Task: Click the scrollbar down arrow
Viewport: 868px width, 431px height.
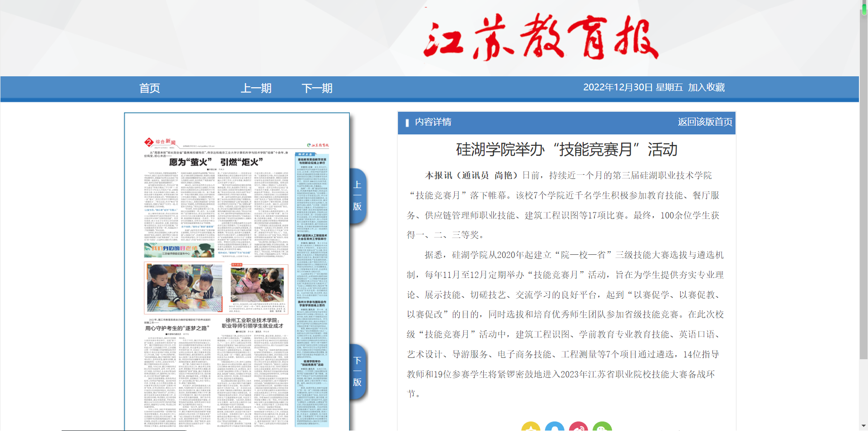Action: click(863, 426)
